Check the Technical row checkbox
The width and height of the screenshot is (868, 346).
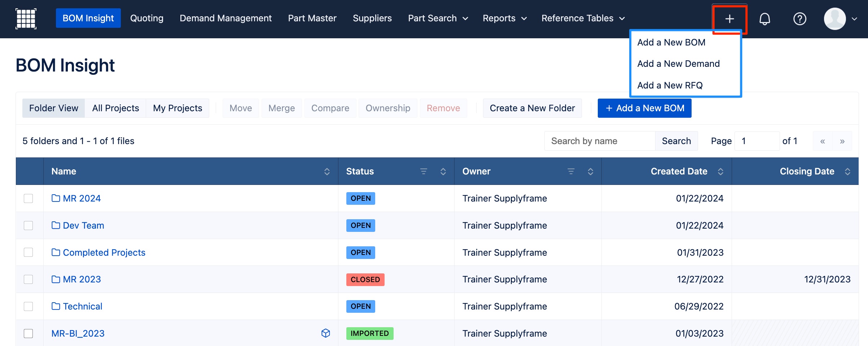point(28,306)
